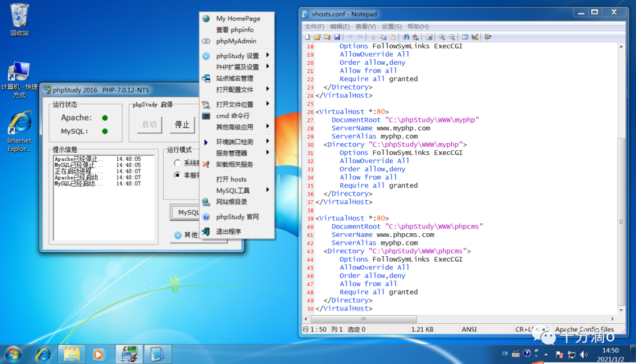This screenshot has height=364, width=636.
Task: Open the 编辑(E) menu in Notepad
Action: [340, 27]
